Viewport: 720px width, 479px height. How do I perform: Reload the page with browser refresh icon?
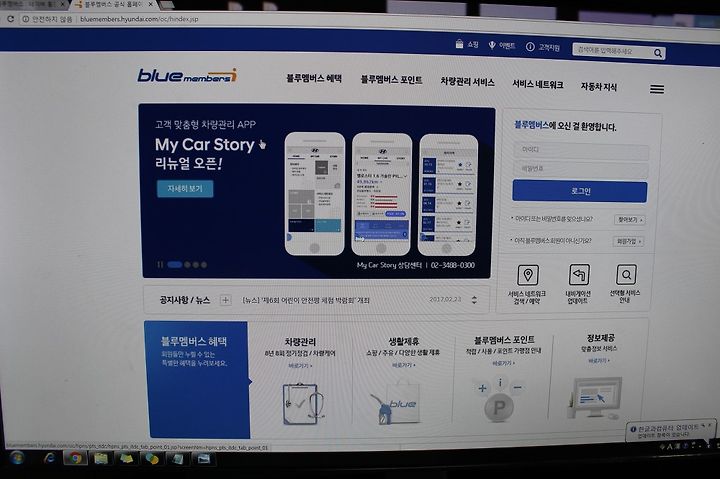[10, 19]
